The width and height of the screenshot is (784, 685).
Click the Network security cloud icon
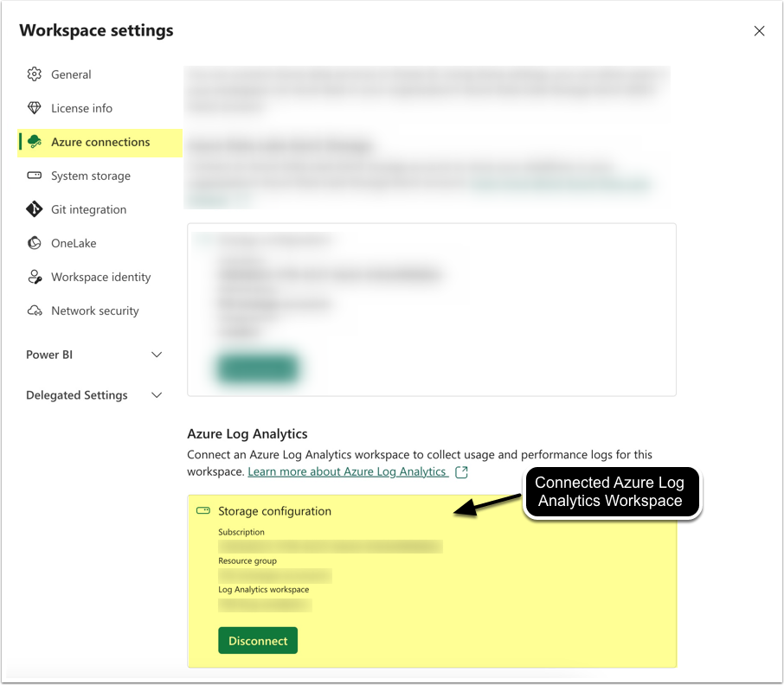[x=34, y=310]
